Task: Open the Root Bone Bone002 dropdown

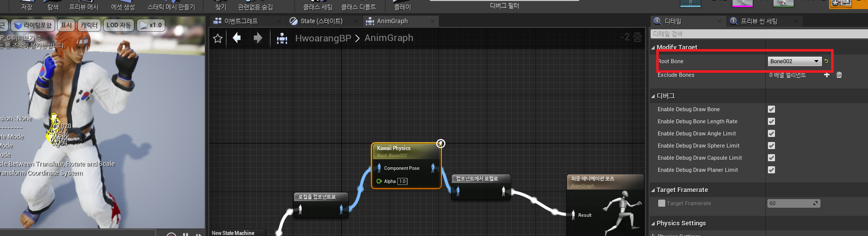Action: pyautogui.click(x=795, y=61)
